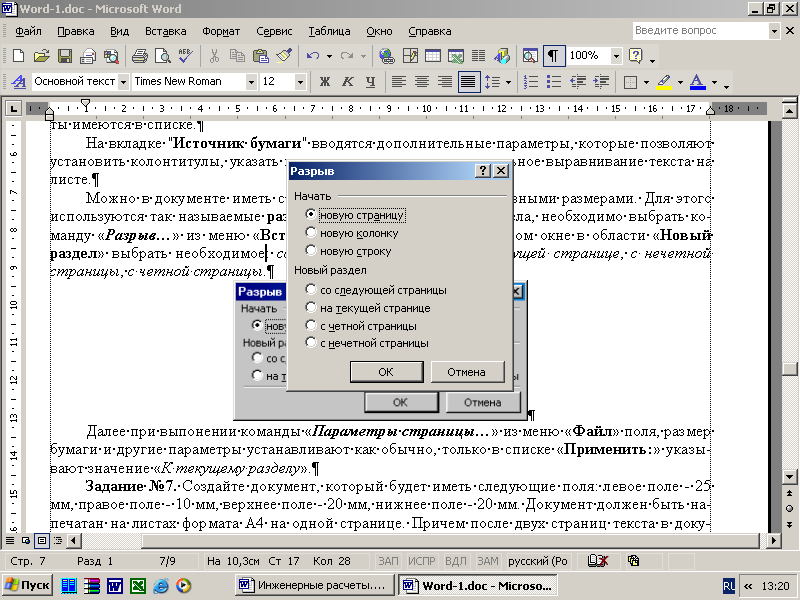
Task: Center the paragraph text
Action: 422,82
